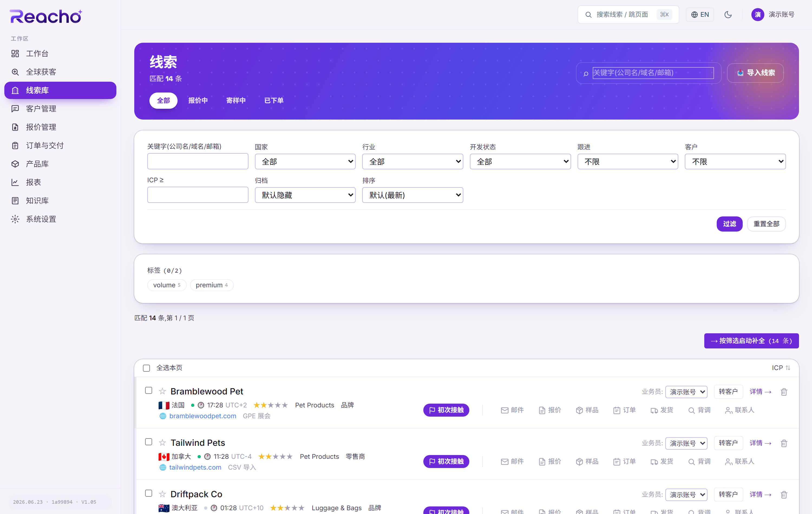The height and width of the screenshot is (514, 812).
Task: Click the 导入线索 import button
Action: tap(755, 73)
